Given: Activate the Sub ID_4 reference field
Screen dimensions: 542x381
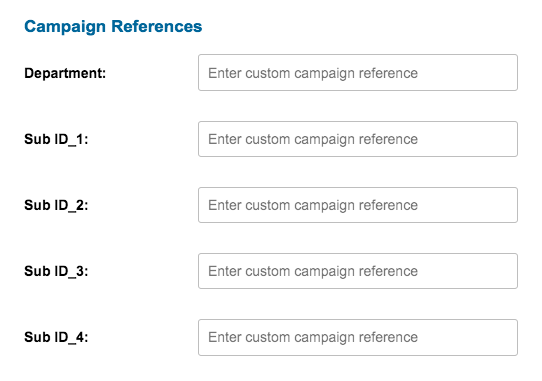Looking at the screenshot, I should tap(358, 337).
